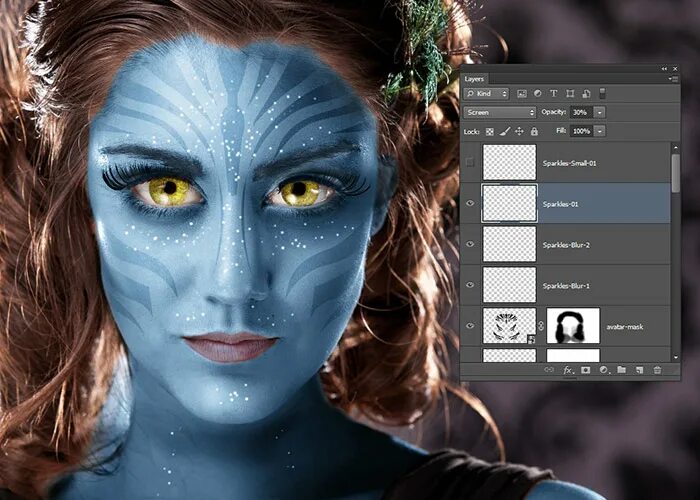Select the Layers tab
Image resolution: width=700 pixels, height=500 pixels.
[x=474, y=79]
